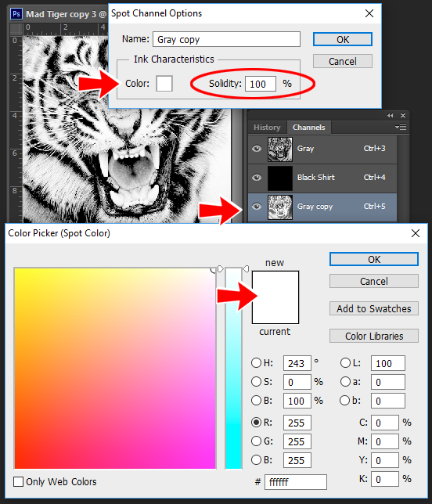Click the Solidity percentage input field
This screenshot has width=432, height=504.
coord(261,84)
